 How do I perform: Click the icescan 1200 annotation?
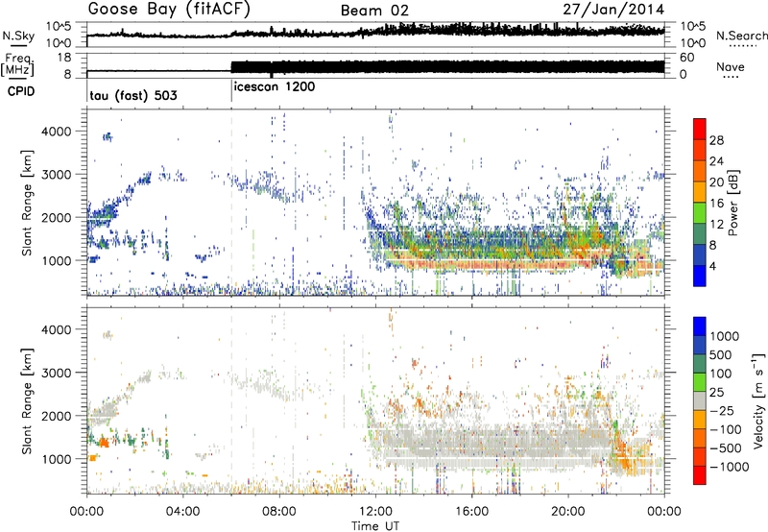pos(275,87)
